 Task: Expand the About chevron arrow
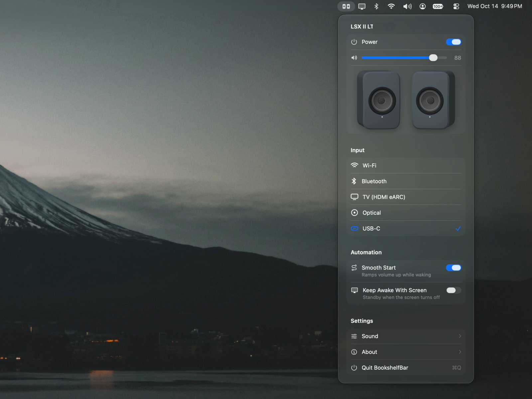460,352
